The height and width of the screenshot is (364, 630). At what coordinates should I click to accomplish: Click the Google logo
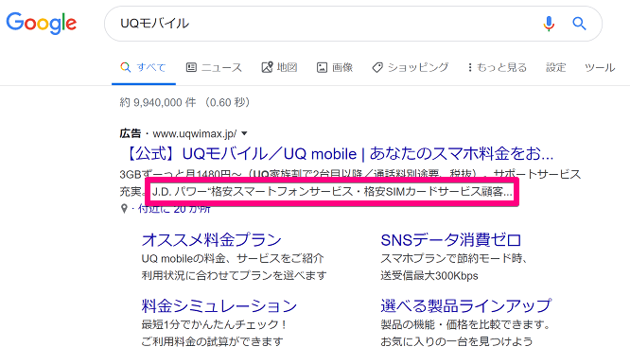coord(41,23)
